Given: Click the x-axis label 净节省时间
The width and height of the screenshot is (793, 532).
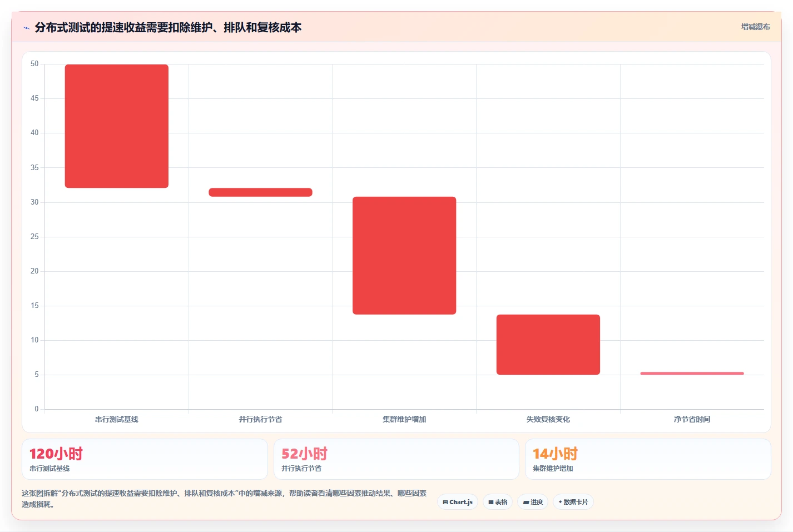Looking at the screenshot, I should [x=692, y=419].
